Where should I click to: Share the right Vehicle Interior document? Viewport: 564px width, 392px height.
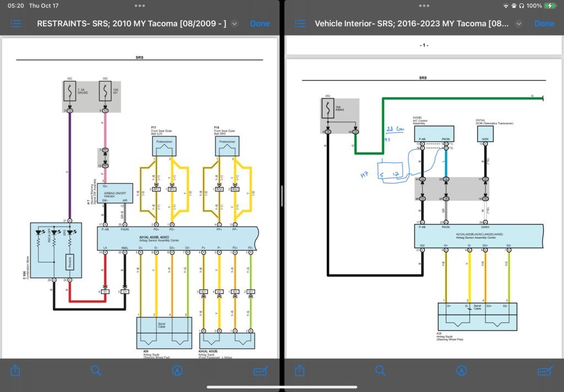pos(299,370)
